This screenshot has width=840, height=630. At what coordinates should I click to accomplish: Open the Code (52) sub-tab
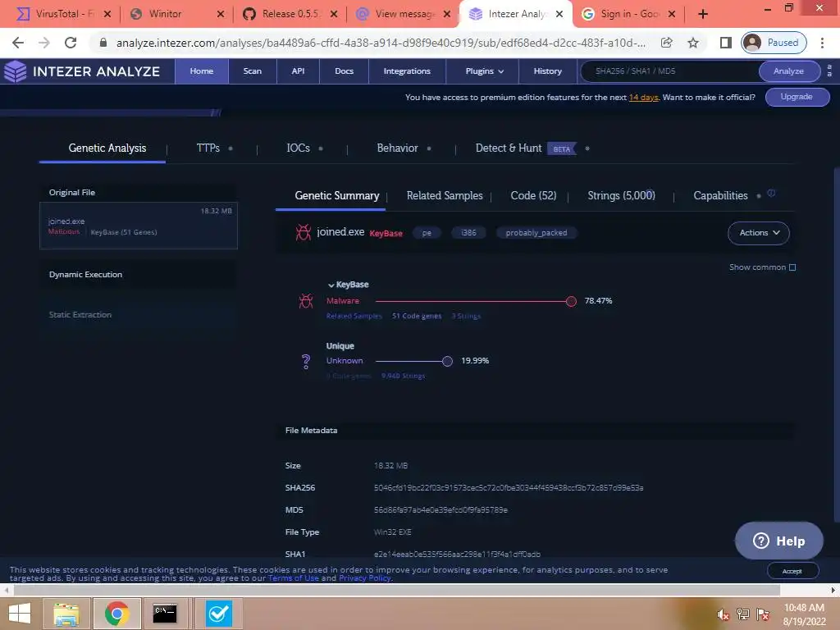pos(533,196)
